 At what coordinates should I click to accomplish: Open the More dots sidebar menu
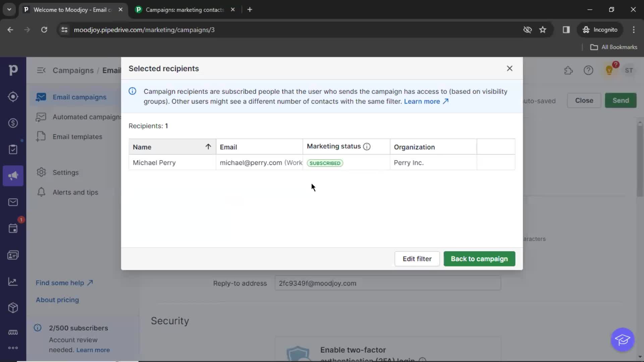(13, 348)
